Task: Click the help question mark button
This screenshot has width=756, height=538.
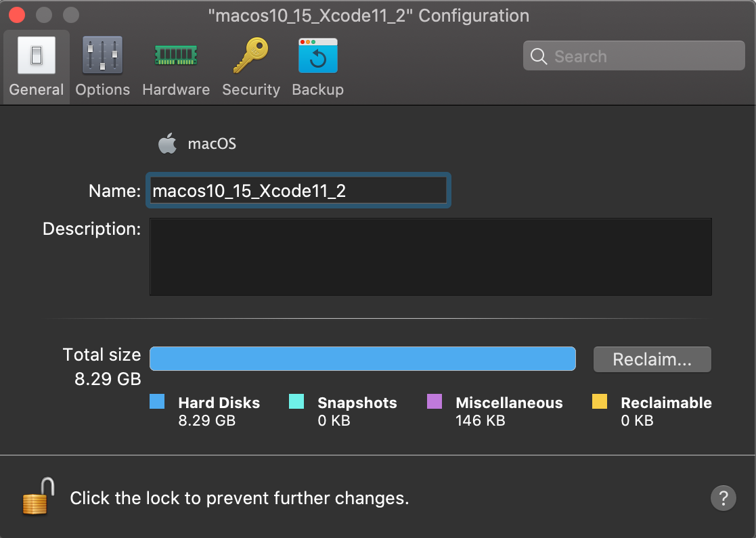Action: pos(723,498)
